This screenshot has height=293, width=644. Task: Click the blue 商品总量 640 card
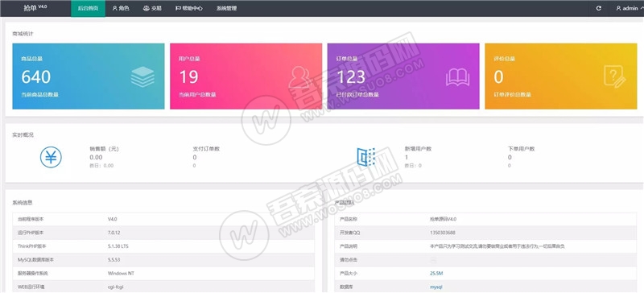tap(89, 76)
